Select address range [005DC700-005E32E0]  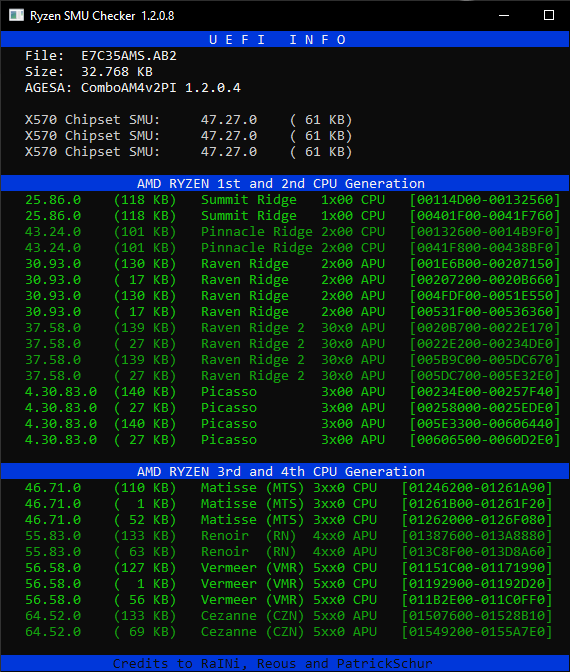pos(485,376)
